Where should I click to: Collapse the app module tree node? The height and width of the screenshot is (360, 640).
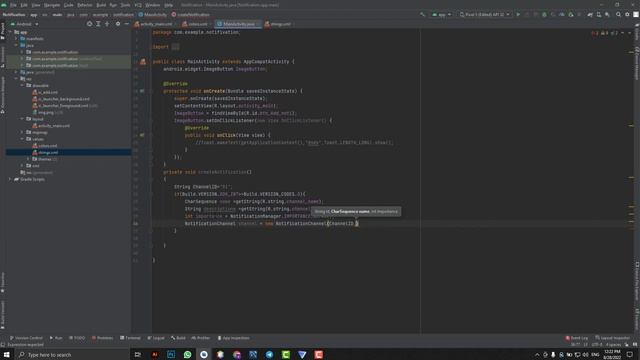point(10,32)
